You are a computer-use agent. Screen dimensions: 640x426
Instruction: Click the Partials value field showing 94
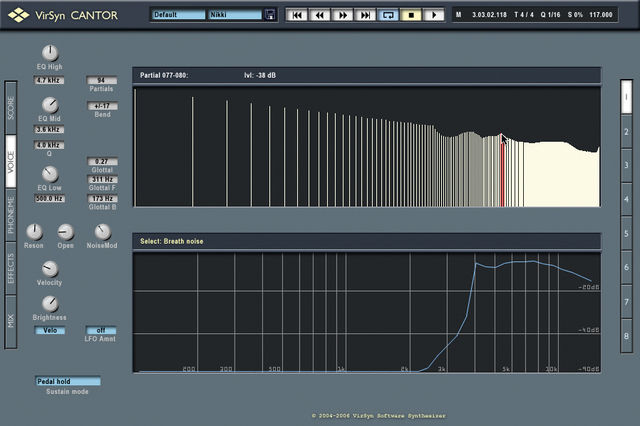pos(102,80)
